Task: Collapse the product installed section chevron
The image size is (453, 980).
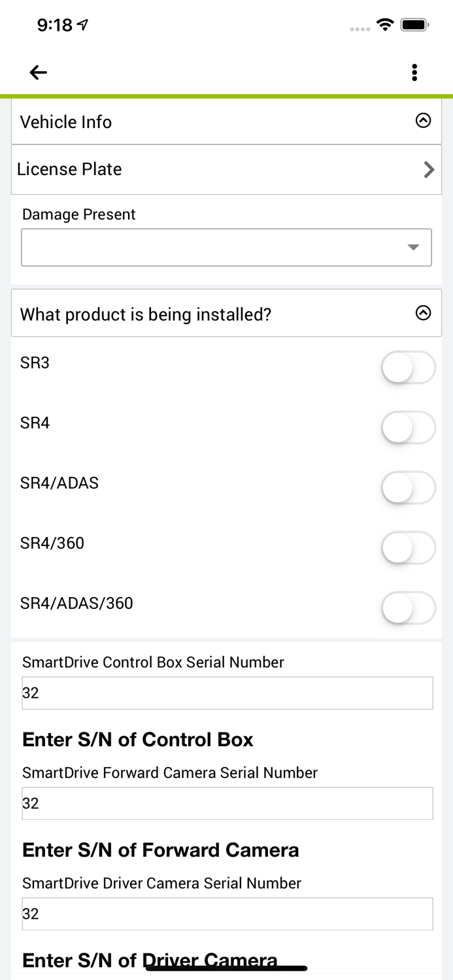Action: click(424, 313)
